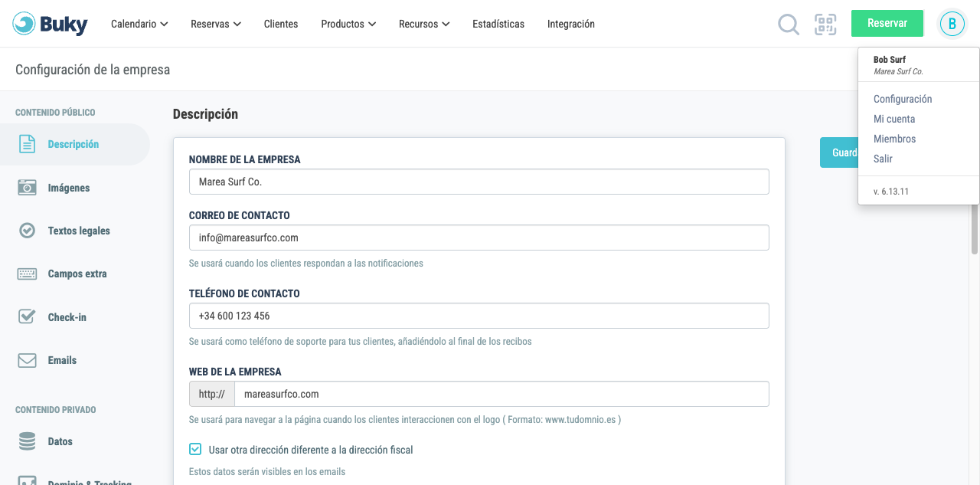Select Configuración in user dropdown

click(x=903, y=99)
